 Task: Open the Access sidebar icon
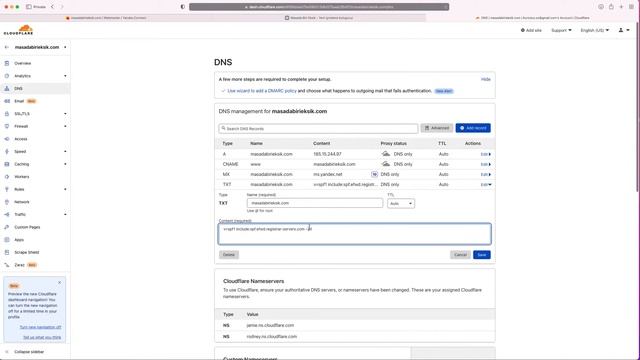7,139
